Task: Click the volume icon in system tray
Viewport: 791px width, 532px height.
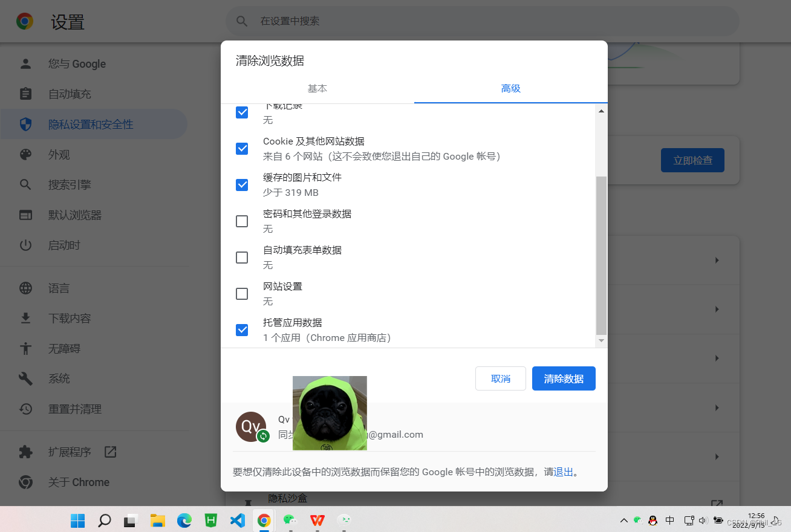Action: [703, 520]
